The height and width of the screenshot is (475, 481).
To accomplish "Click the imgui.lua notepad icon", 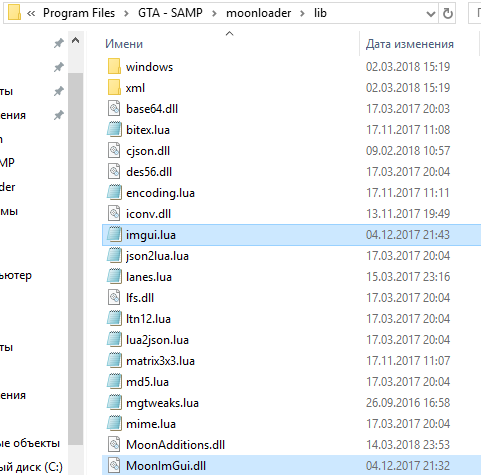I will [x=114, y=234].
